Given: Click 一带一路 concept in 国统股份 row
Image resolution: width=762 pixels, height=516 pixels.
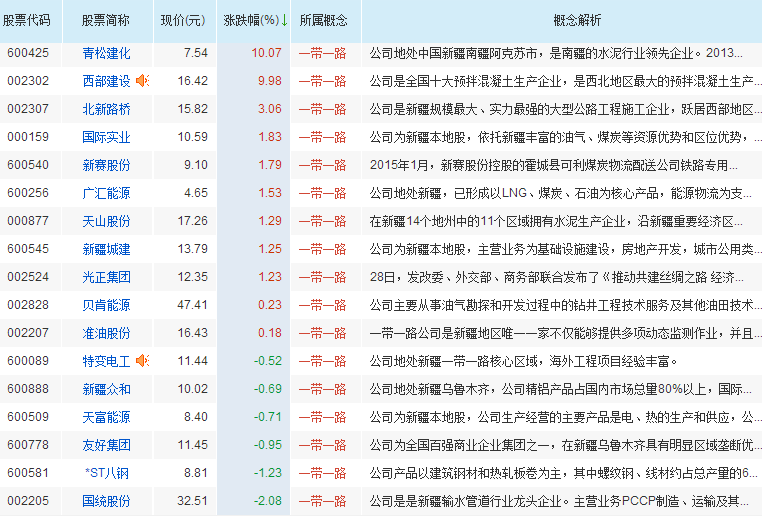Looking at the screenshot, I should [323, 501].
